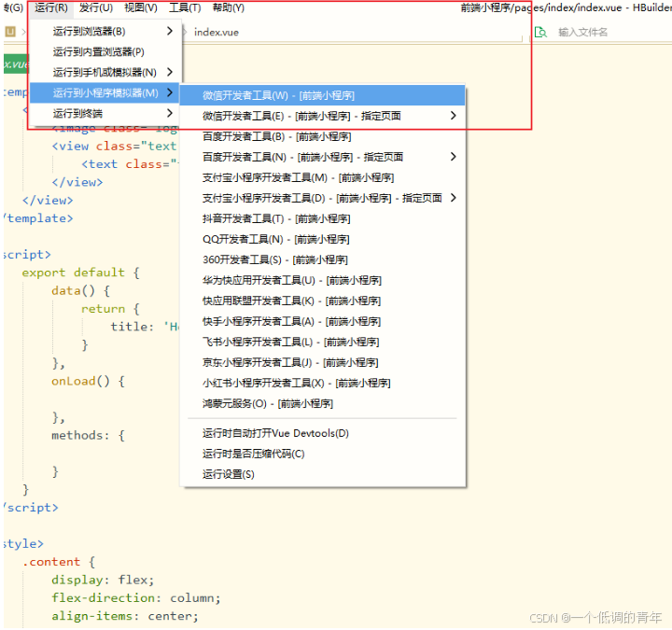The height and width of the screenshot is (630, 672).
Task: Expand arrow beside 运行到小程序模拟器(M)
Action: click(x=170, y=92)
